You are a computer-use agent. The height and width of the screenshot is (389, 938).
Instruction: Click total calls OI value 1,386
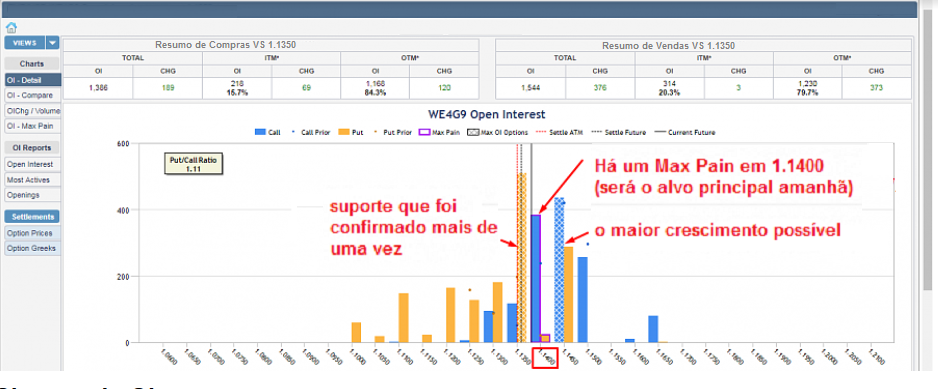pyautogui.click(x=98, y=87)
